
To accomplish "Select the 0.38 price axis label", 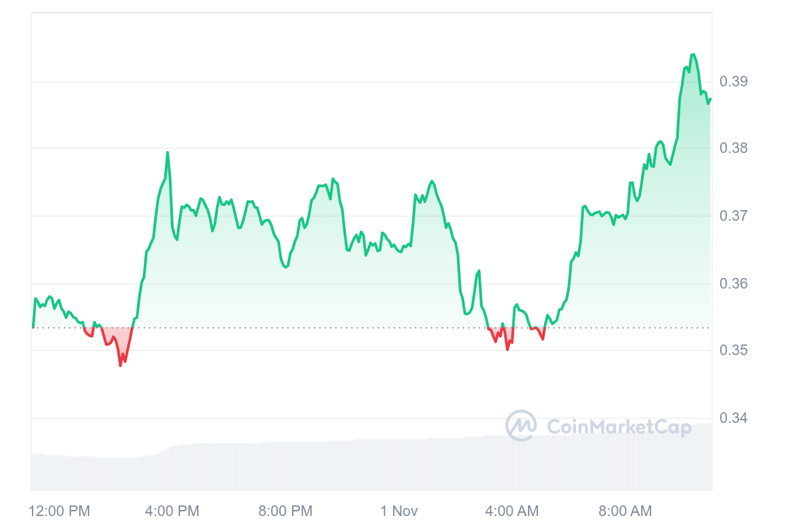I will pos(733,148).
